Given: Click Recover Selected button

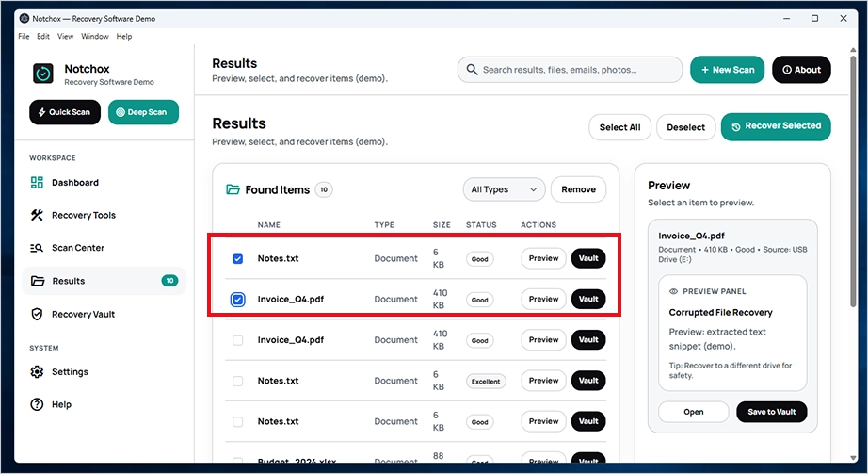Looking at the screenshot, I should (776, 127).
